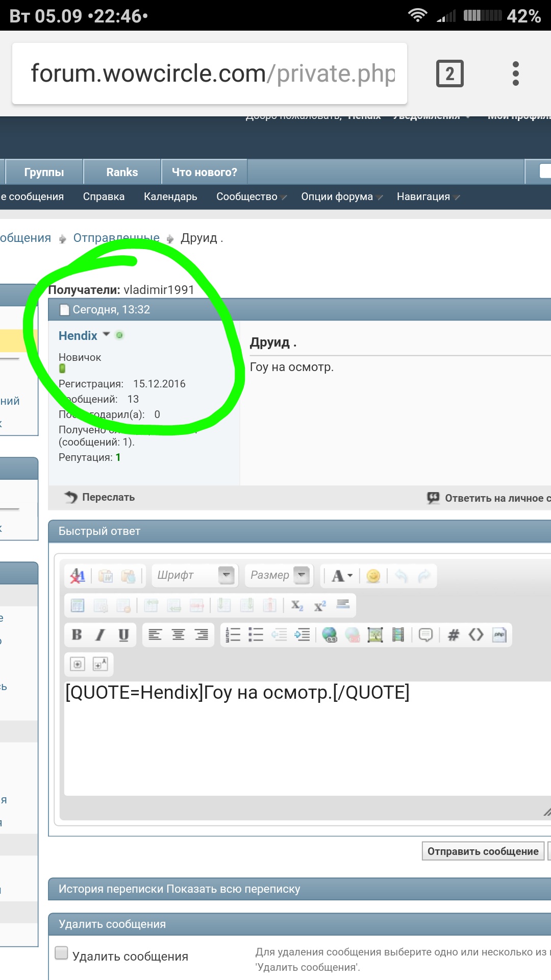
Task: Tap the browser address bar
Action: coord(210,73)
